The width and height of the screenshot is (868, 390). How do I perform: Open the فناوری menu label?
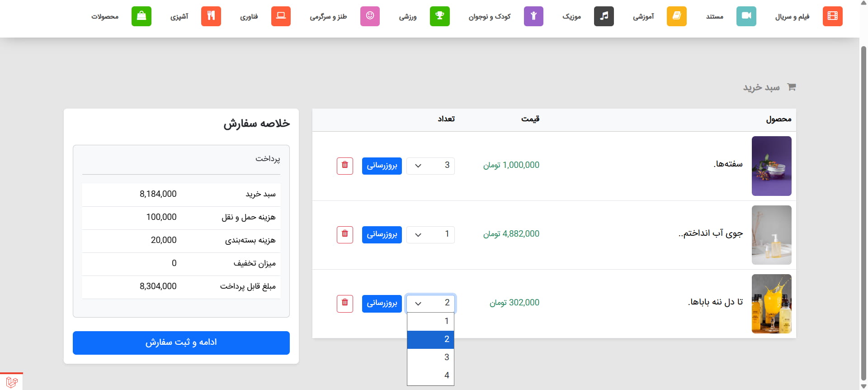click(x=249, y=17)
